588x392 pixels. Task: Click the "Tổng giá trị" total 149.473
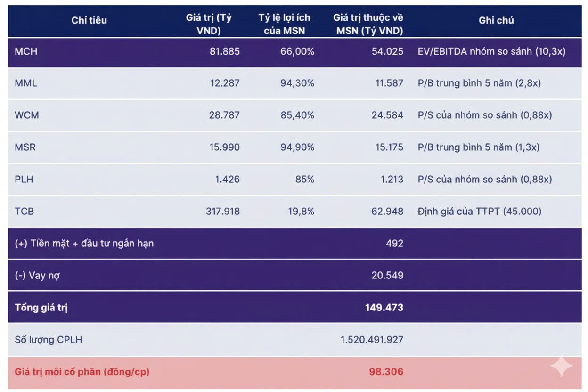click(384, 308)
